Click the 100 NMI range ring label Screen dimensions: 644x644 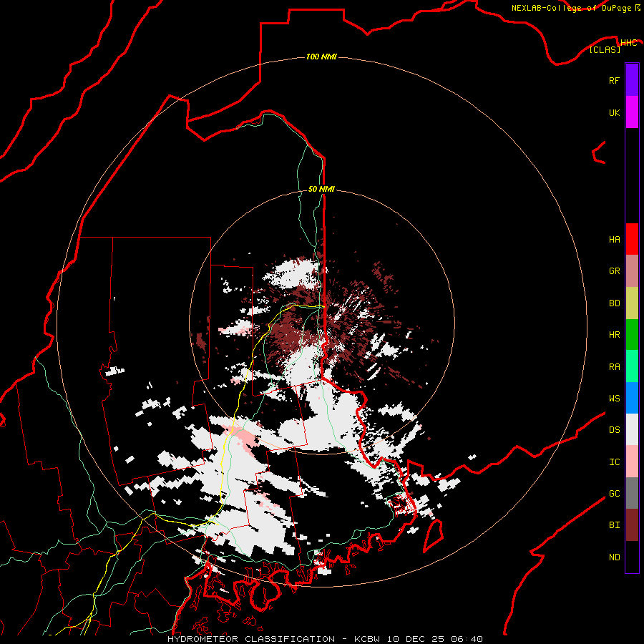click(x=321, y=57)
